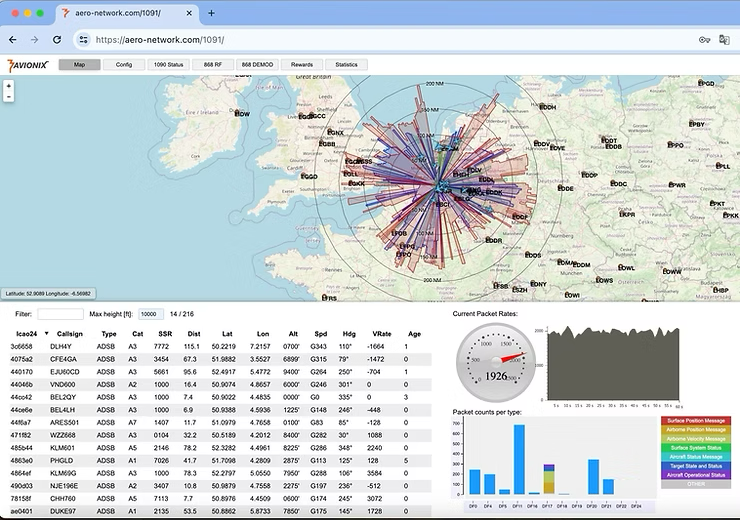Click the map zoom out minus button

[9, 97]
